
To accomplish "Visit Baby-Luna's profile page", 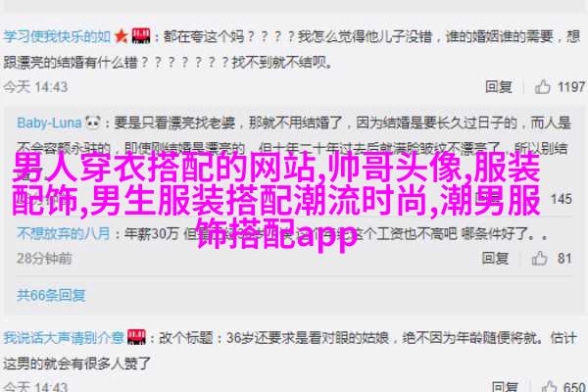I will pos(49,122).
